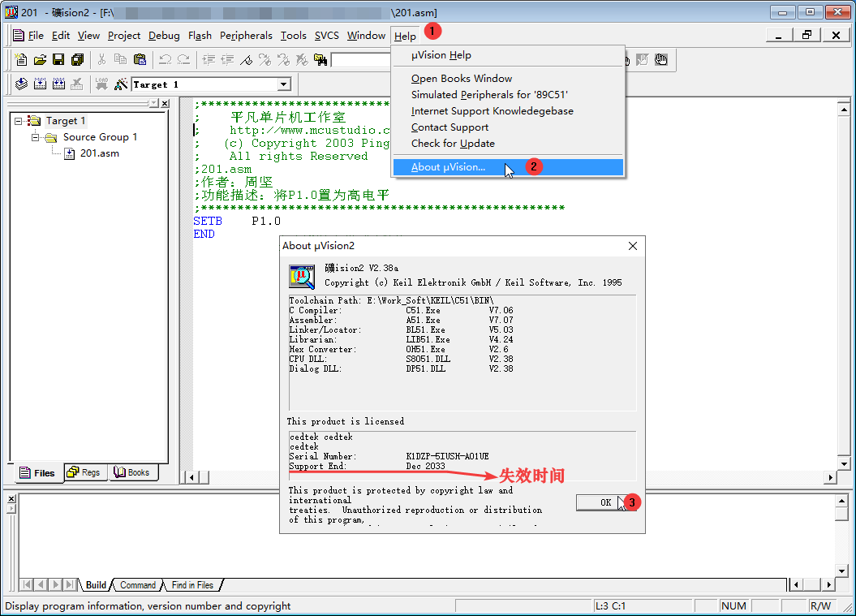Close the project workspace panel
The width and height of the screenshot is (856, 616).
point(165,103)
